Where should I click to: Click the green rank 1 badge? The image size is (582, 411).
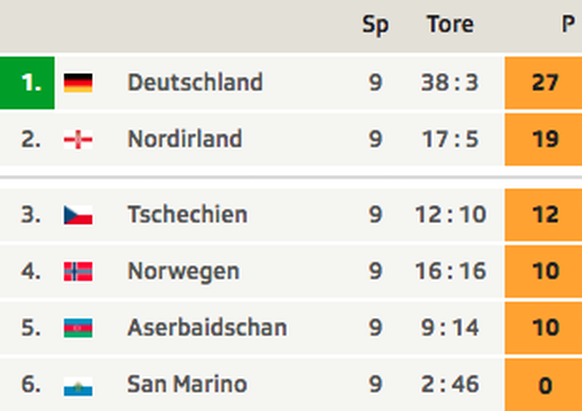27,83
